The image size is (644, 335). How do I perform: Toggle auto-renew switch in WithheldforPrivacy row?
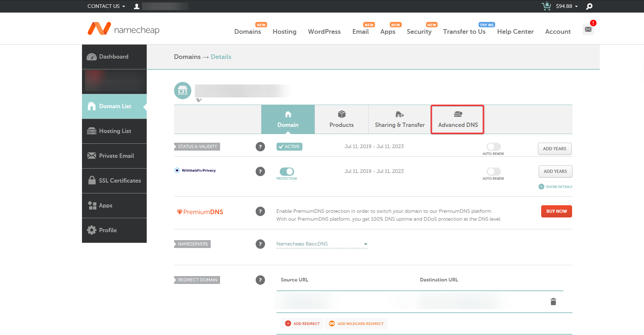coord(493,171)
